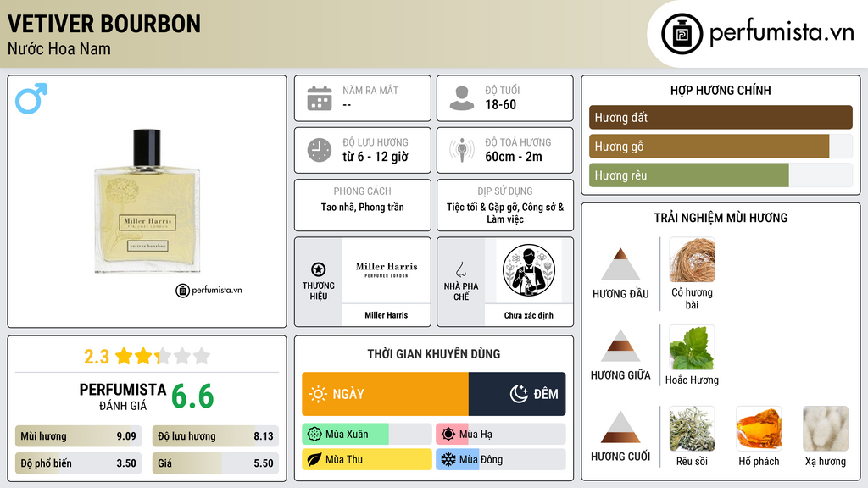Click the spring flower icon by Mùa Xuân
Image resolution: width=868 pixels, height=488 pixels.
(x=314, y=435)
